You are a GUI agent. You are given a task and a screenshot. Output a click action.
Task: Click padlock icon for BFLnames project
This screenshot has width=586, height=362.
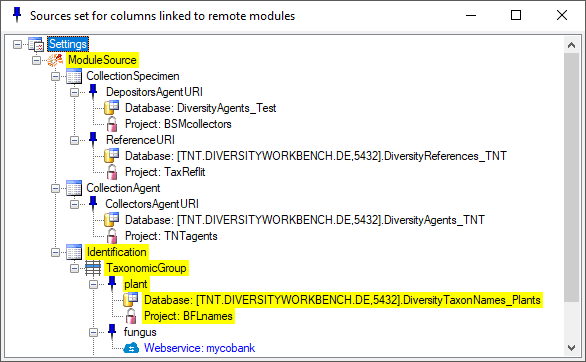tap(131, 316)
